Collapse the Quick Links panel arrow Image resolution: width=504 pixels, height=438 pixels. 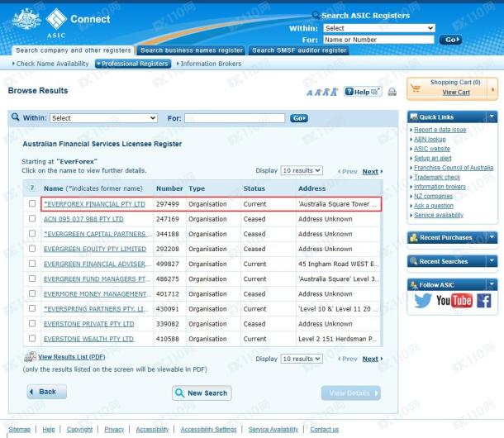(x=492, y=117)
